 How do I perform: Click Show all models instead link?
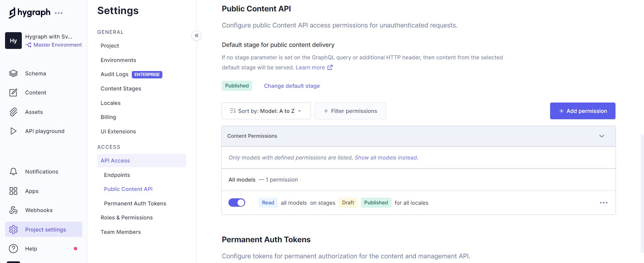click(x=386, y=157)
